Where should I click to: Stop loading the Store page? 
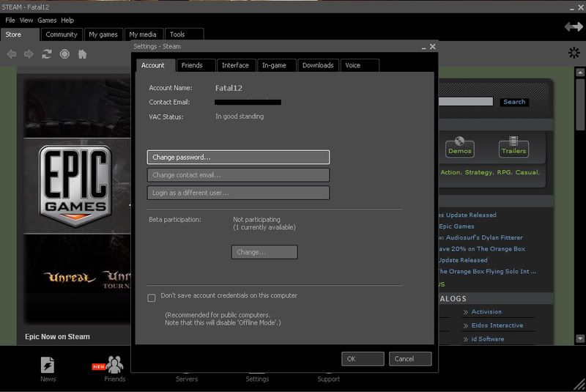pos(64,54)
